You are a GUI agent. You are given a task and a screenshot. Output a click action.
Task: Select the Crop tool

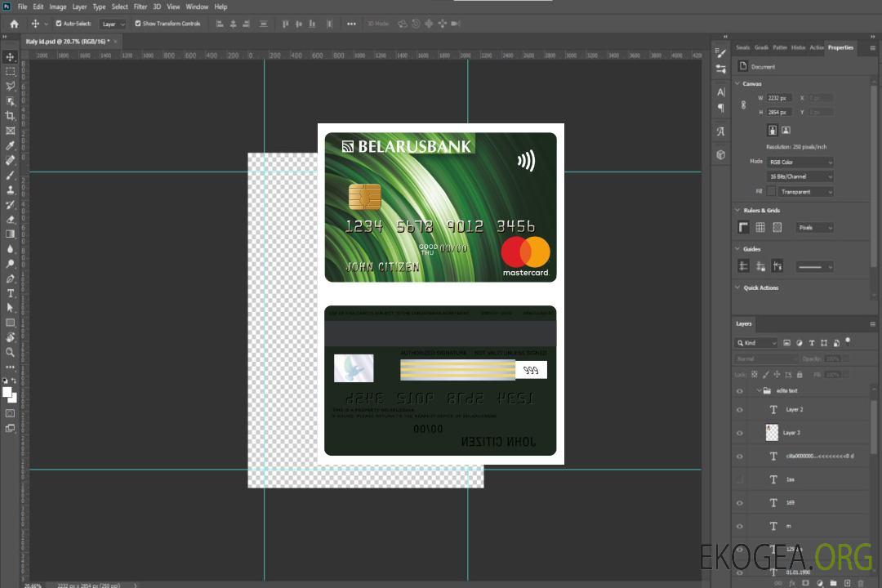click(10, 116)
